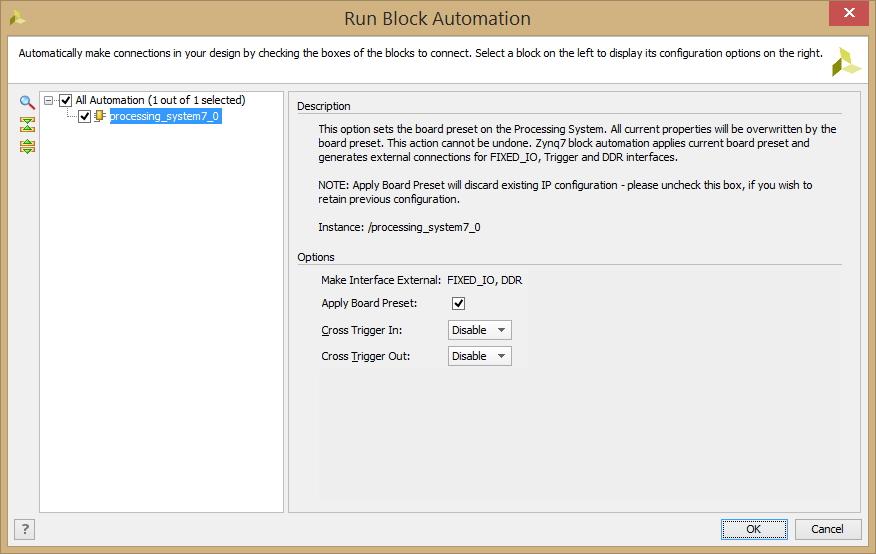876x554 pixels.
Task: Open the Cross Trigger In dropdown
Action: tap(479, 330)
